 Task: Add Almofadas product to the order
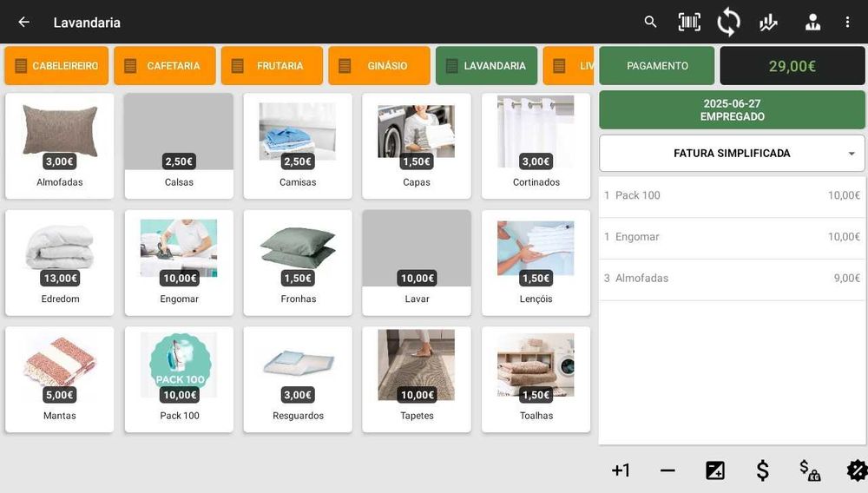60,146
